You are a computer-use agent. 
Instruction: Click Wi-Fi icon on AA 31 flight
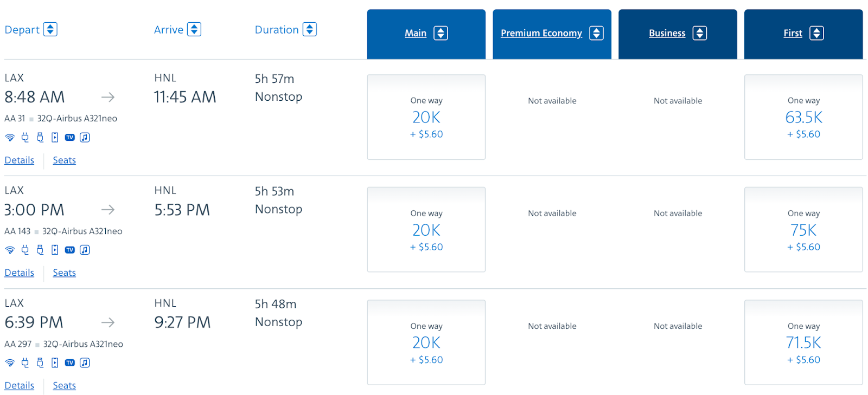(x=10, y=138)
